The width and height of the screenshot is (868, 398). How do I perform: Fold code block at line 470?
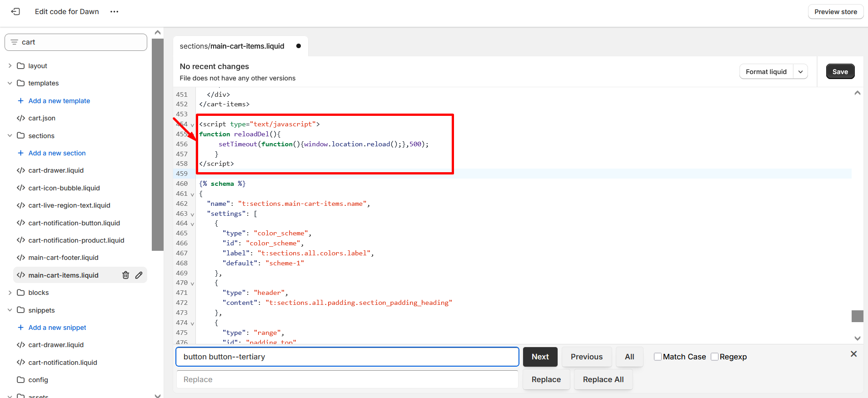(192, 283)
